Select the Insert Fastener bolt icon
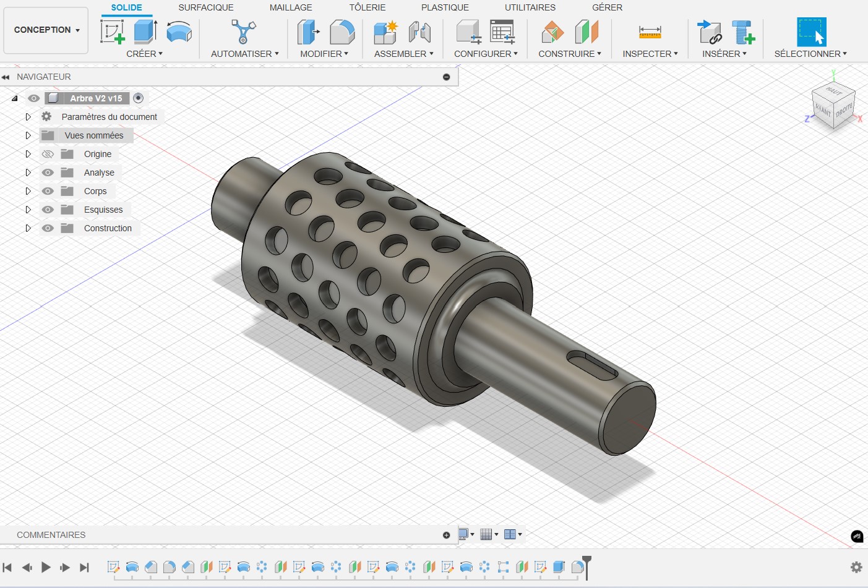This screenshot has height=588, width=868. click(x=743, y=32)
